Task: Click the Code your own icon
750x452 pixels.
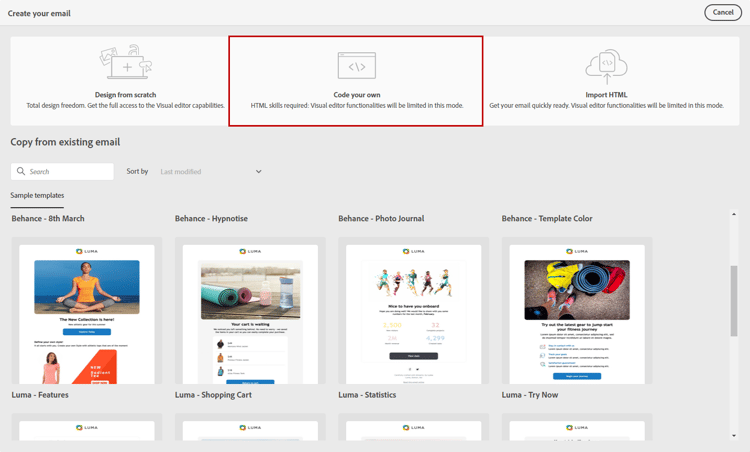Action: 356,66
